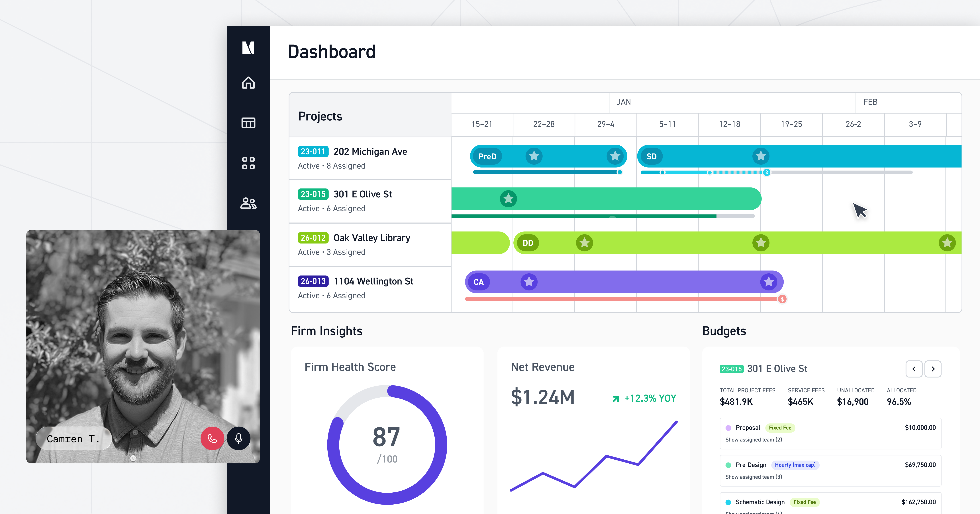Go to next budget project arrow
Screen dimensions: 980x514
click(933, 369)
